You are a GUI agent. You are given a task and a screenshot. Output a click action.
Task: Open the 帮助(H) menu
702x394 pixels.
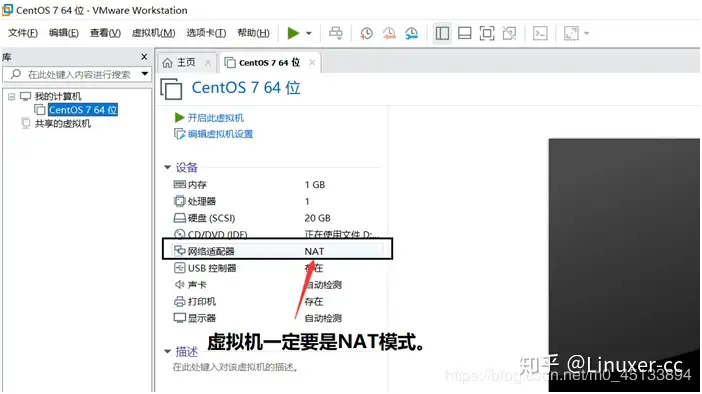click(253, 33)
